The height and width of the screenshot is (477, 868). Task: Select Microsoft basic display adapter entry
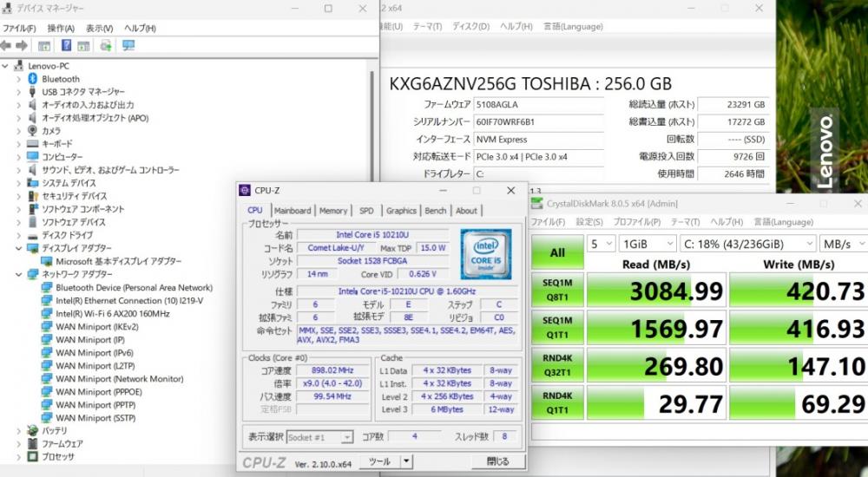tap(119, 261)
